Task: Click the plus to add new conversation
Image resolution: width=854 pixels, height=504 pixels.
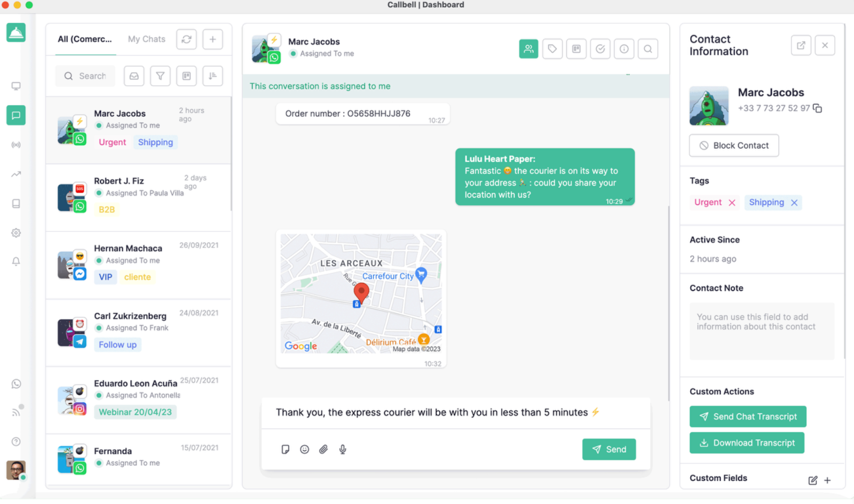Action: 212,39
